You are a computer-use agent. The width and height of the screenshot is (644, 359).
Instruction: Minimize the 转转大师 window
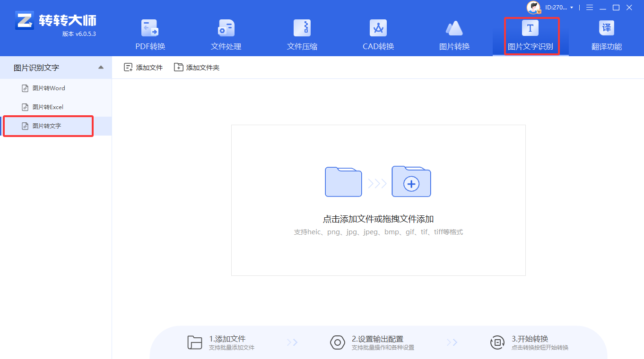[603, 8]
